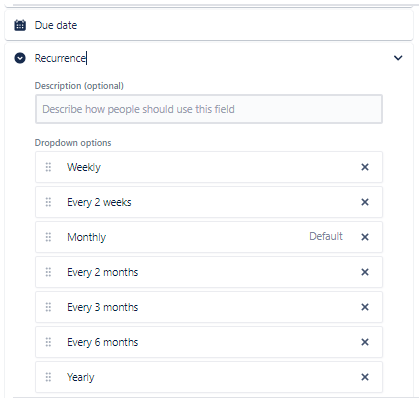This screenshot has width=419, height=403.
Task: Click the Default label on Monthly
Action: click(x=326, y=236)
